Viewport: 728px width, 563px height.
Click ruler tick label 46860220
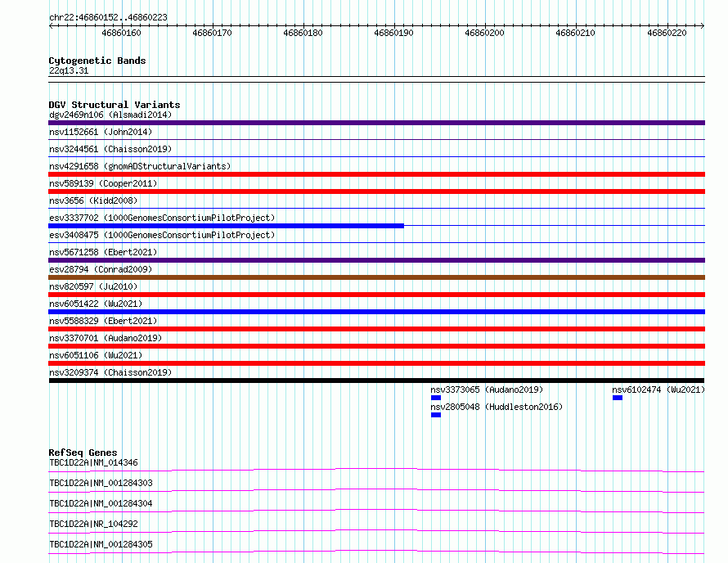click(x=667, y=33)
